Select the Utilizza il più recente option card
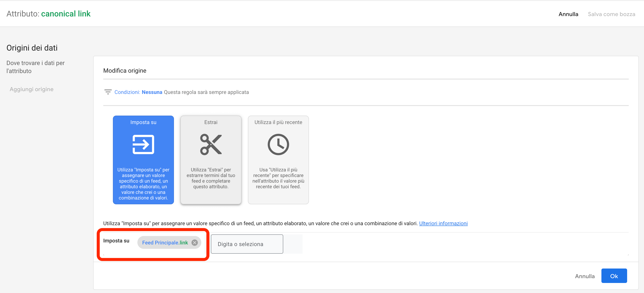 [278, 160]
